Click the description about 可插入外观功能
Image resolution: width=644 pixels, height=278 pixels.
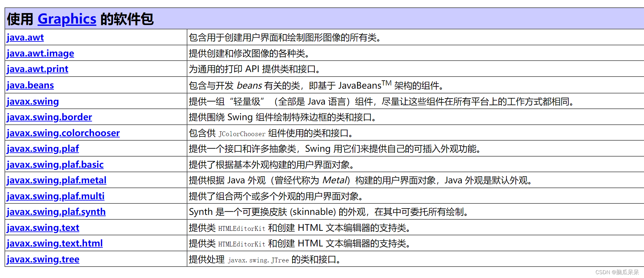pyautogui.click(x=335, y=149)
